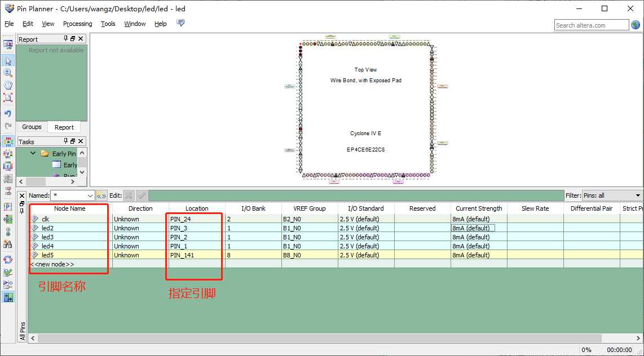Toggle the highlighted blue arrows toolbar icon
The image size is (644, 356).
(x=8, y=297)
